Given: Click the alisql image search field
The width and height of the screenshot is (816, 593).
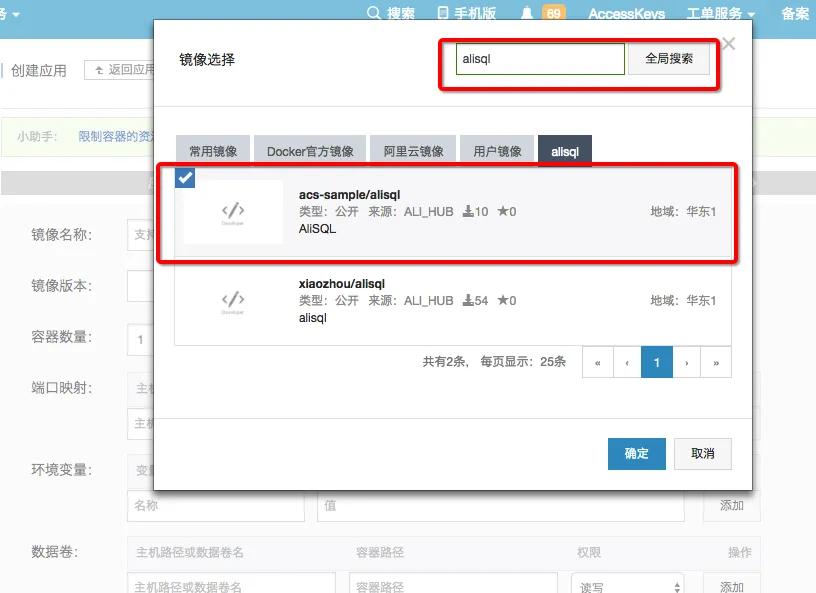Looking at the screenshot, I should pyautogui.click(x=540, y=59).
